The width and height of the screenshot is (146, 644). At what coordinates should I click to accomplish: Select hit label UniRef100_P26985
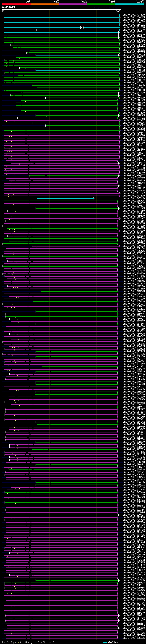tap(134, 85)
